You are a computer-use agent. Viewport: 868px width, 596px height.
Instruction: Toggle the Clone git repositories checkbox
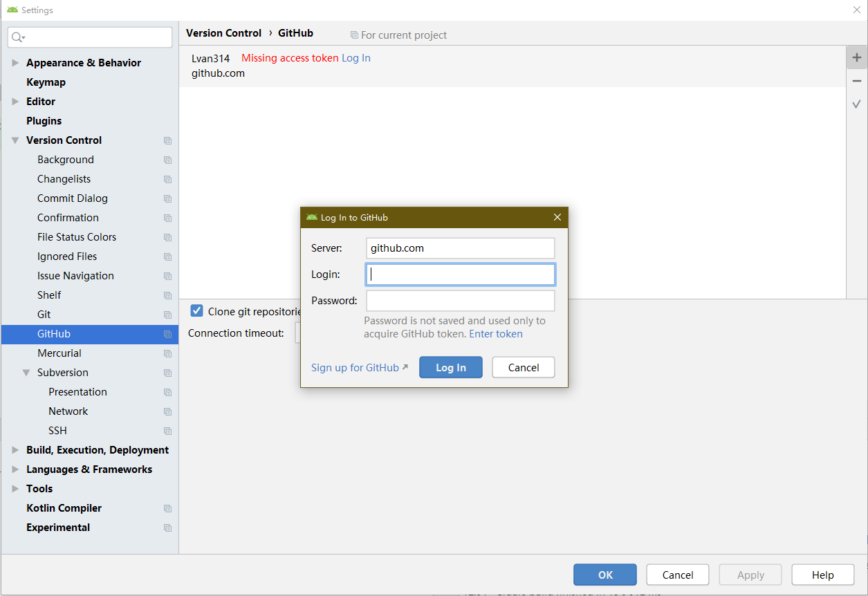(196, 311)
